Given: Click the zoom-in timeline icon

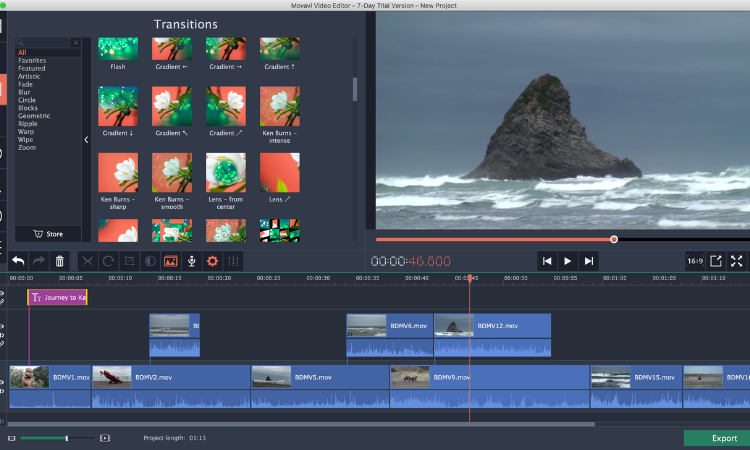Looking at the screenshot, I should tap(105, 438).
